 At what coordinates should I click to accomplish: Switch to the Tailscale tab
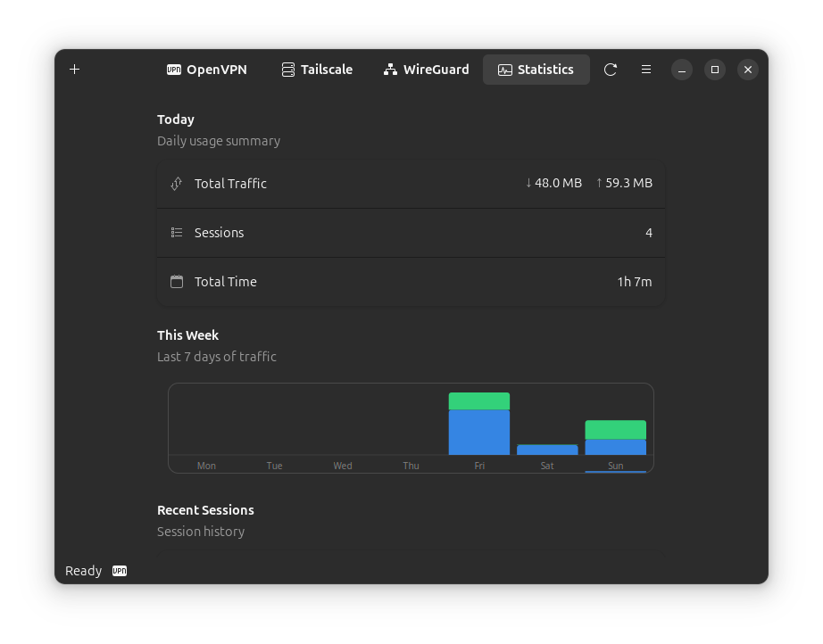(x=317, y=69)
